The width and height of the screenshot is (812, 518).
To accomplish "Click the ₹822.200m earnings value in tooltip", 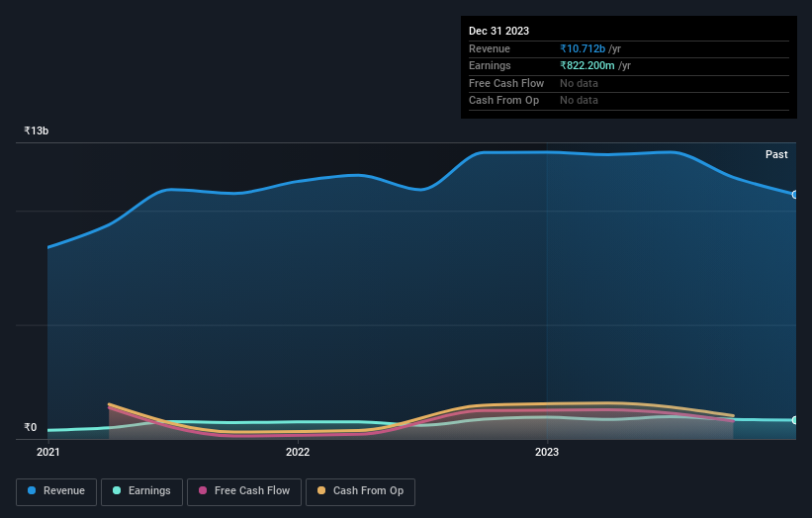I will pyautogui.click(x=587, y=65).
